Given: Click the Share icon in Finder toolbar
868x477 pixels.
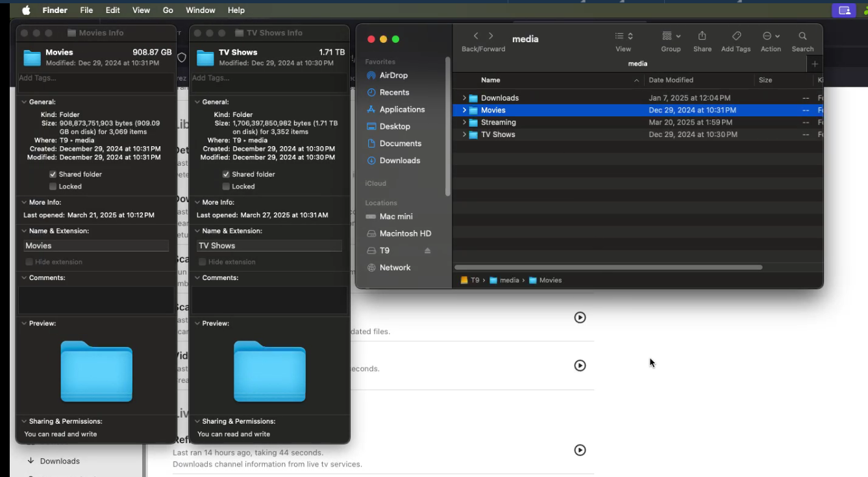Looking at the screenshot, I should coord(702,36).
